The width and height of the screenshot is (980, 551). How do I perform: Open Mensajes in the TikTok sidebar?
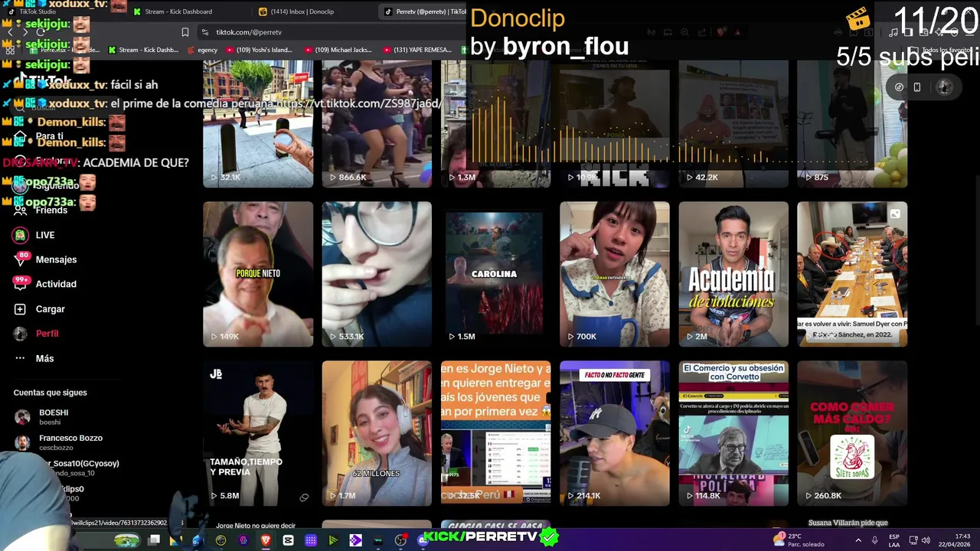[x=56, y=259]
